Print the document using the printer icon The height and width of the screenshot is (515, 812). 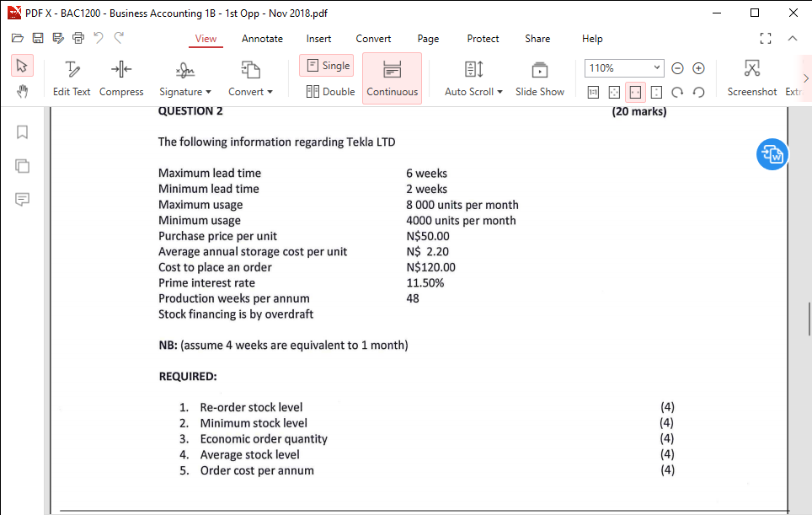[x=78, y=38]
